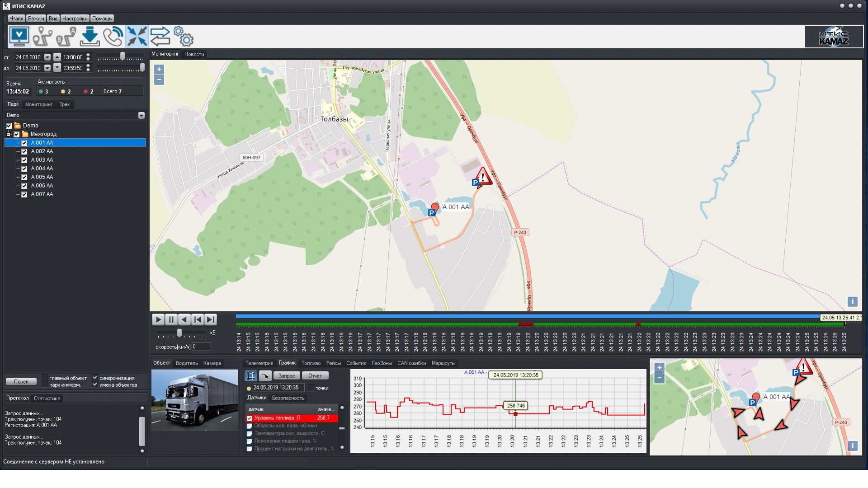Open the route waypoints toolbar icon

43,36
